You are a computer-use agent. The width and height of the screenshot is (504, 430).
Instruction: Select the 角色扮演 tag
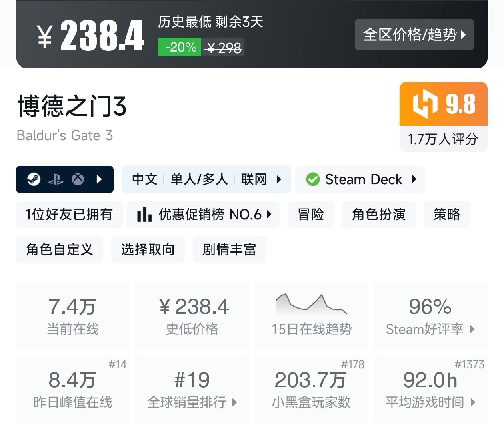click(379, 215)
